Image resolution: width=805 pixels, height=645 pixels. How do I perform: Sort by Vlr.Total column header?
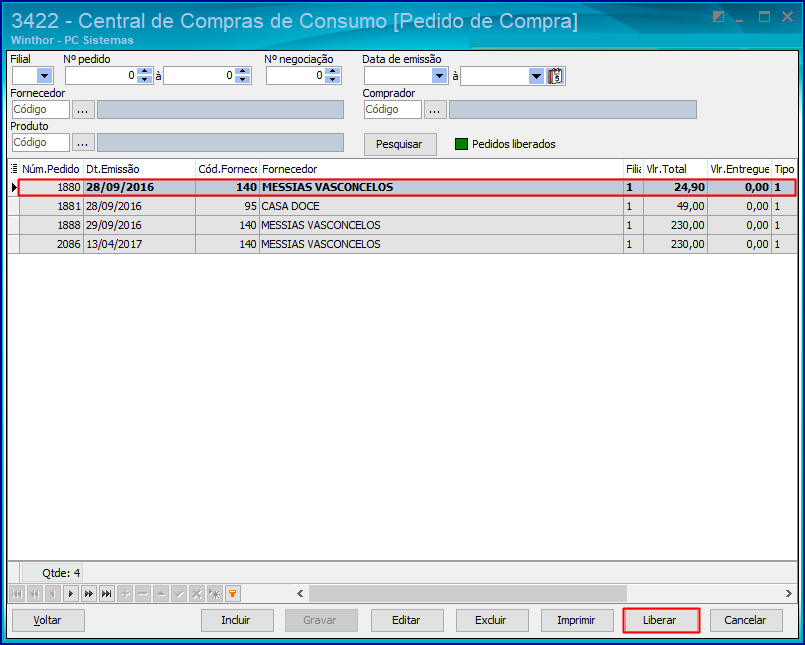click(x=675, y=169)
